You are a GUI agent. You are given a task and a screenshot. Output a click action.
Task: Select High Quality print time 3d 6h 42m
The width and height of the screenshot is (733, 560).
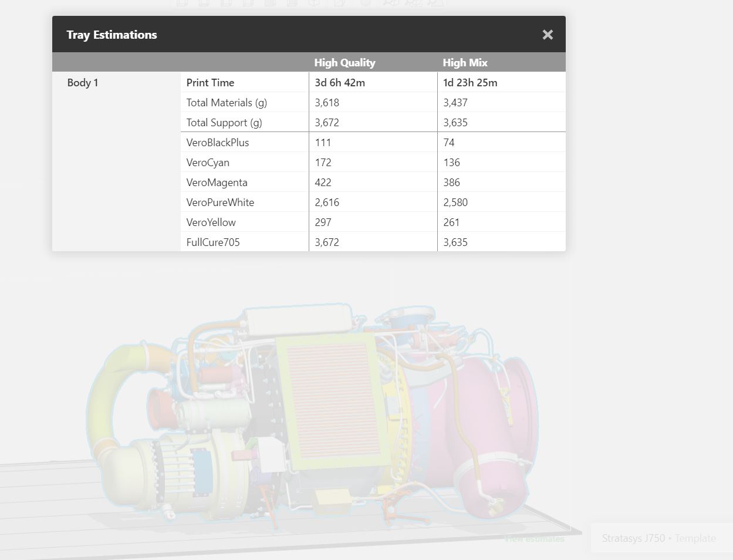pyautogui.click(x=340, y=82)
